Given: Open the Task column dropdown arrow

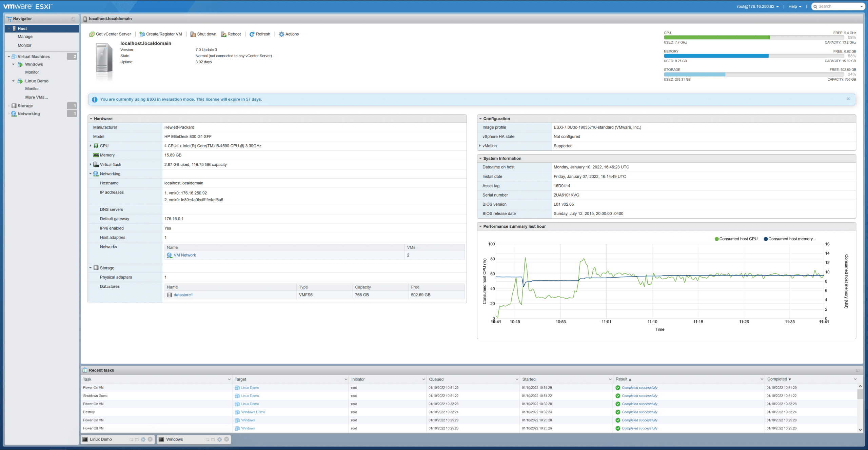Looking at the screenshot, I should (229, 380).
